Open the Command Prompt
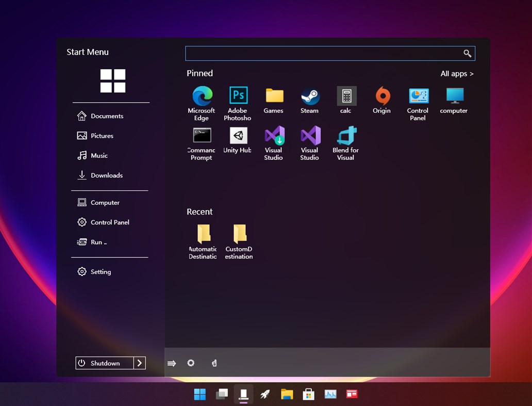Image resolution: width=532 pixels, height=406 pixels. click(202, 136)
